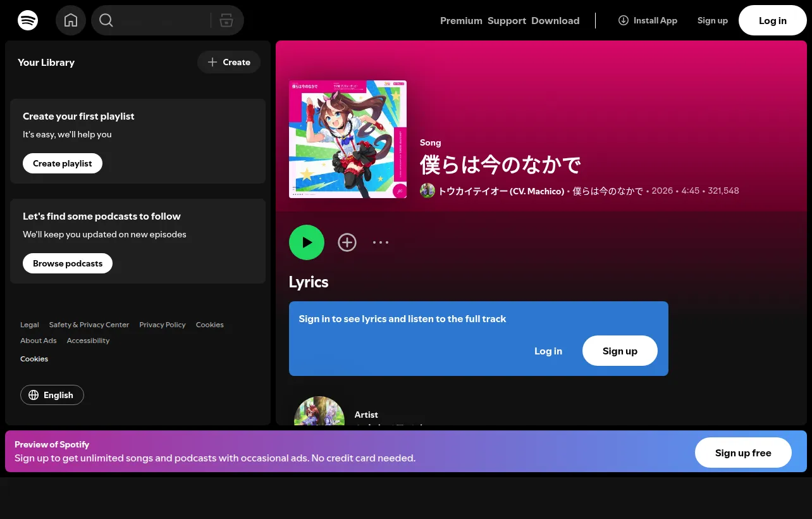The image size is (812, 519).
Task: Click the 'Sign up to get unlimited songs' text
Action: (x=215, y=458)
